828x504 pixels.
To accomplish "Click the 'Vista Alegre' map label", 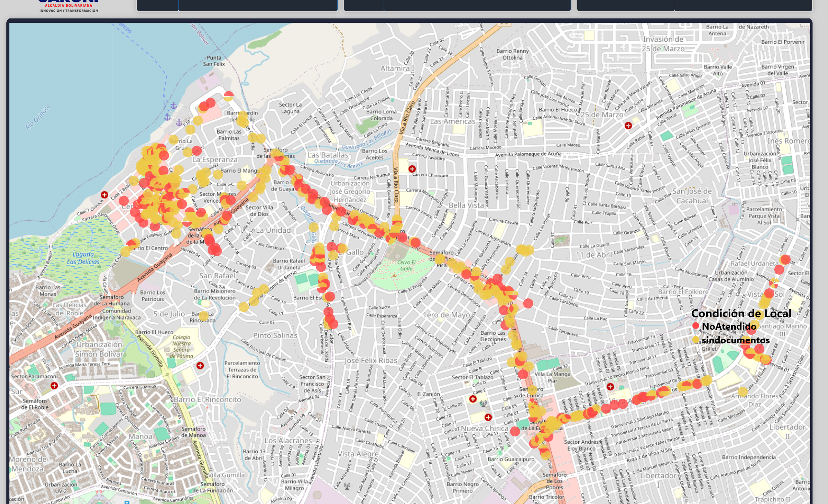I will pyautogui.click(x=358, y=454).
